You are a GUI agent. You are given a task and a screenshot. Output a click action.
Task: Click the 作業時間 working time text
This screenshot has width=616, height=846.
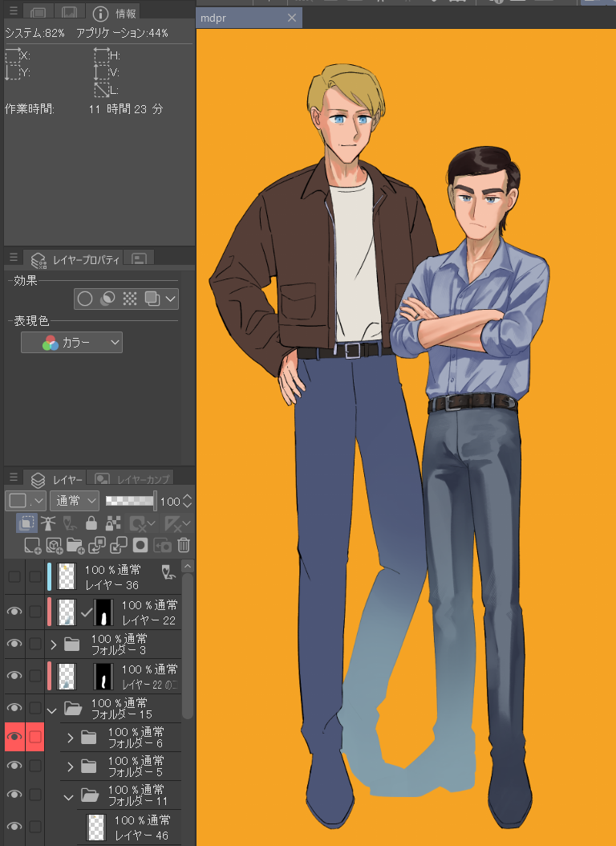click(x=29, y=109)
